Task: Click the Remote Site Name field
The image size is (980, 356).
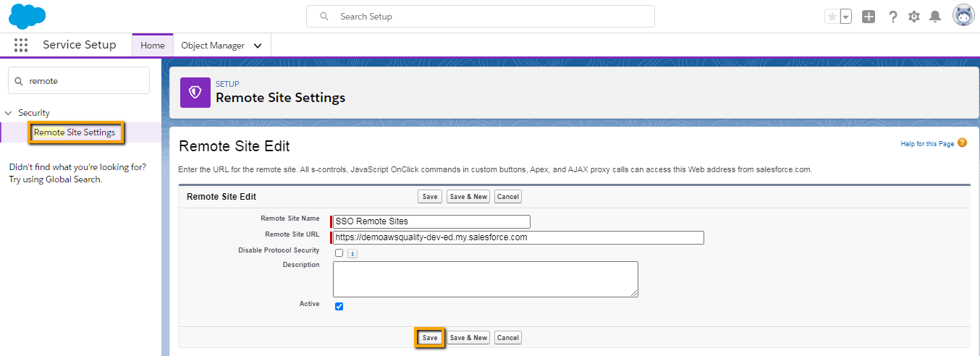Action: [x=431, y=221]
